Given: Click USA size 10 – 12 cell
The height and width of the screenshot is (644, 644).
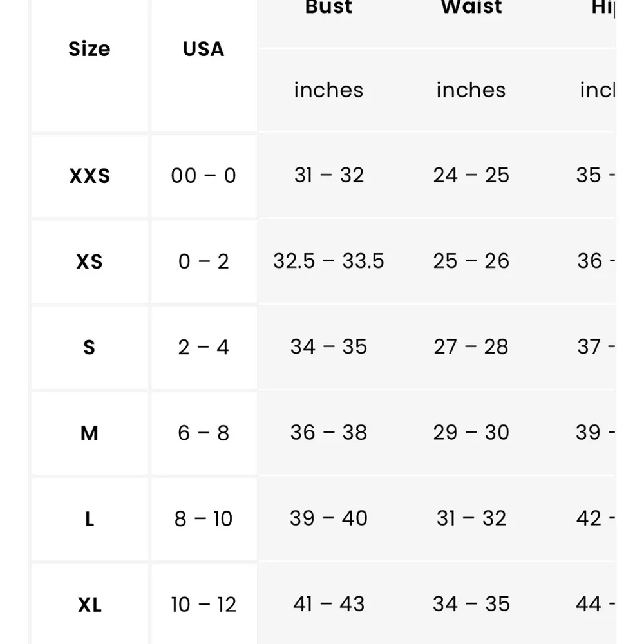Looking at the screenshot, I should [204, 604].
